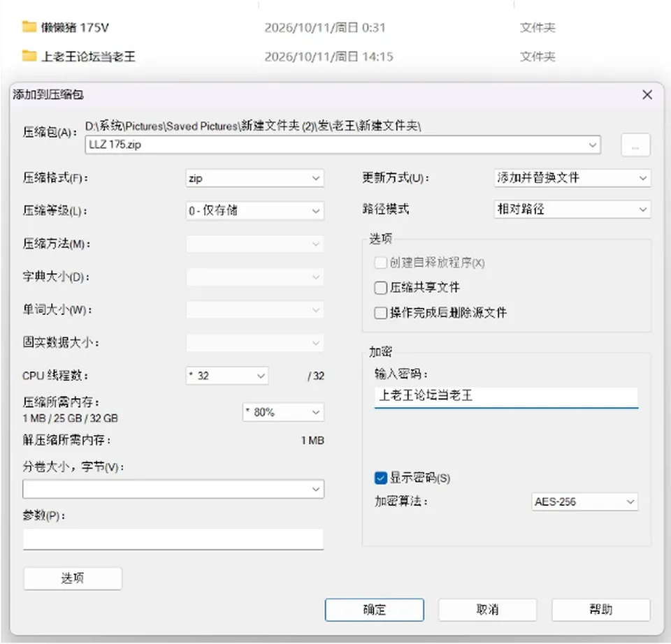Click the 取消 button
Screen dimensions: 671x644
coord(487,609)
